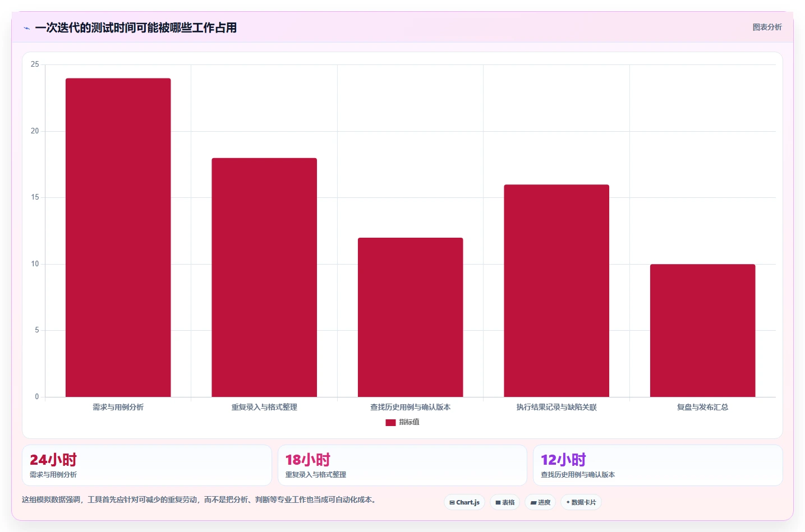Toggle the 指标值 legend color swatch
The image size is (805, 532).
coord(390,422)
